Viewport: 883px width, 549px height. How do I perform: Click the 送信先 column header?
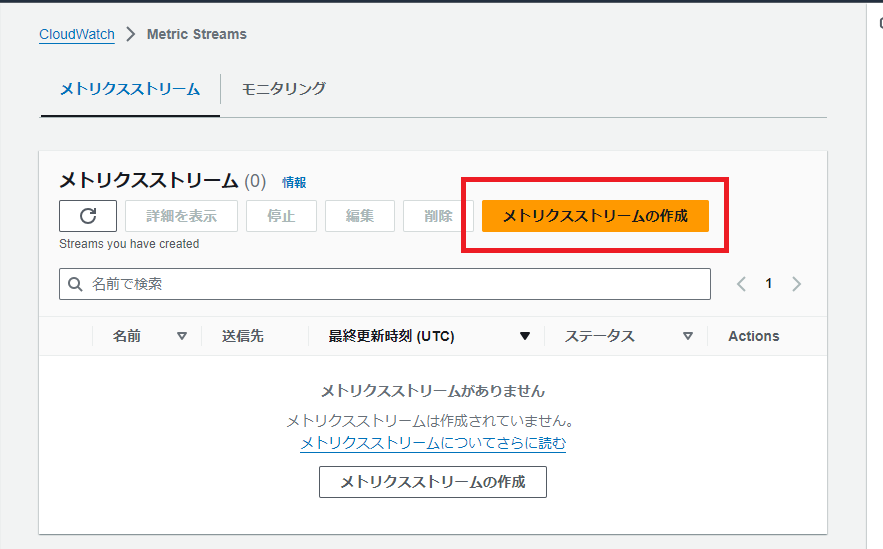(x=243, y=336)
